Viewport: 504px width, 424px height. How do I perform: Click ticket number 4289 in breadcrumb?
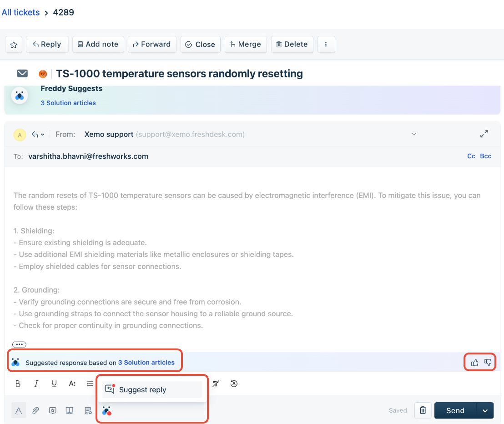[x=64, y=12]
